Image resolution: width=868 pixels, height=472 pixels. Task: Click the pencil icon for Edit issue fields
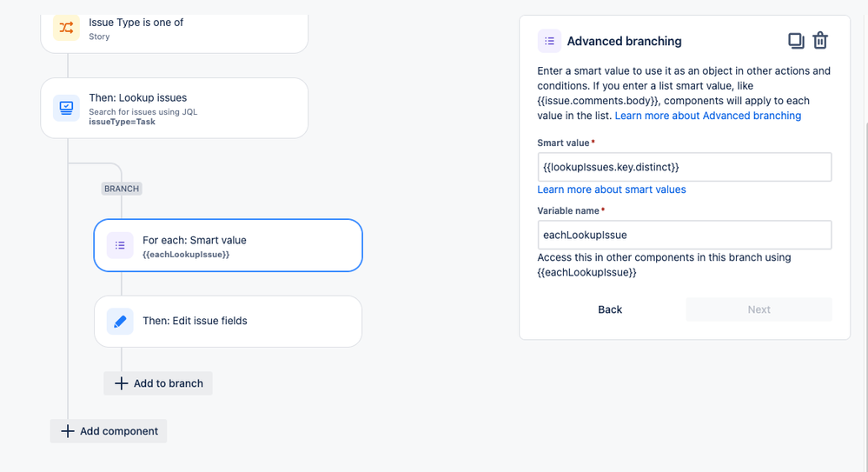(x=120, y=322)
